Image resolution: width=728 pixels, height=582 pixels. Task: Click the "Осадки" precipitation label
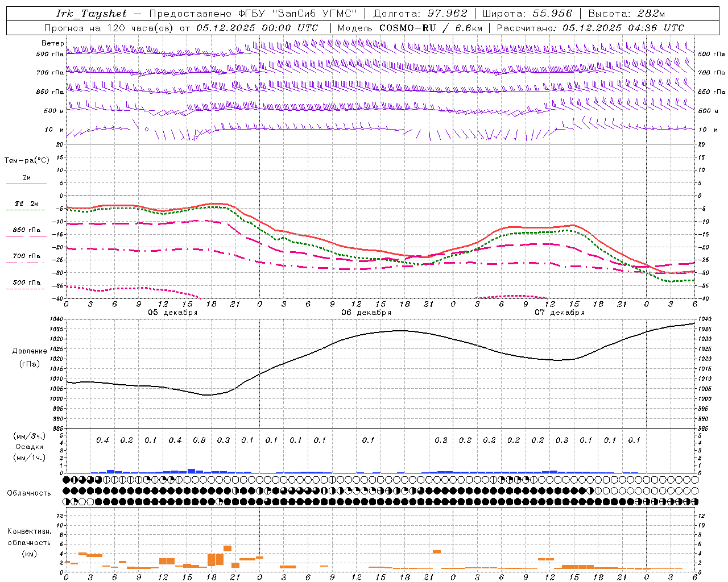pos(30,447)
